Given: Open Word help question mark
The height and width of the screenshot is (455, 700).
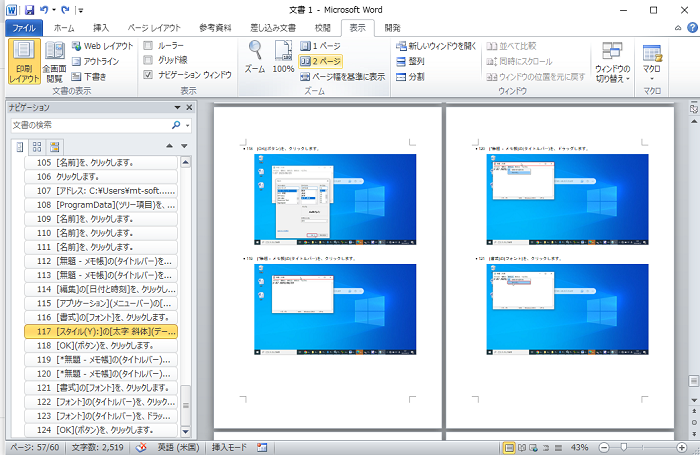Looking at the screenshot, I should pyautogui.click(x=692, y=28).
